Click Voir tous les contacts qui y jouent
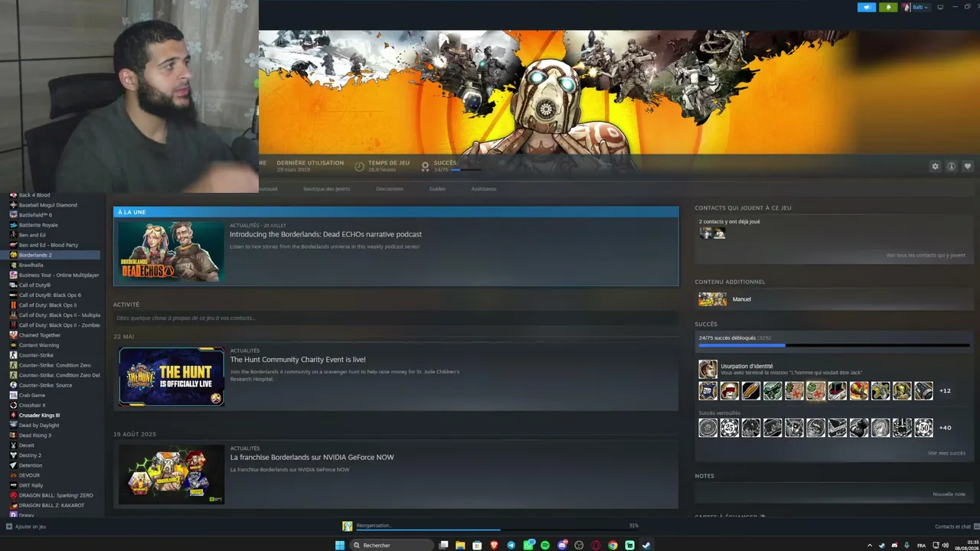The image size is (980, 551). tap(926, 256)
